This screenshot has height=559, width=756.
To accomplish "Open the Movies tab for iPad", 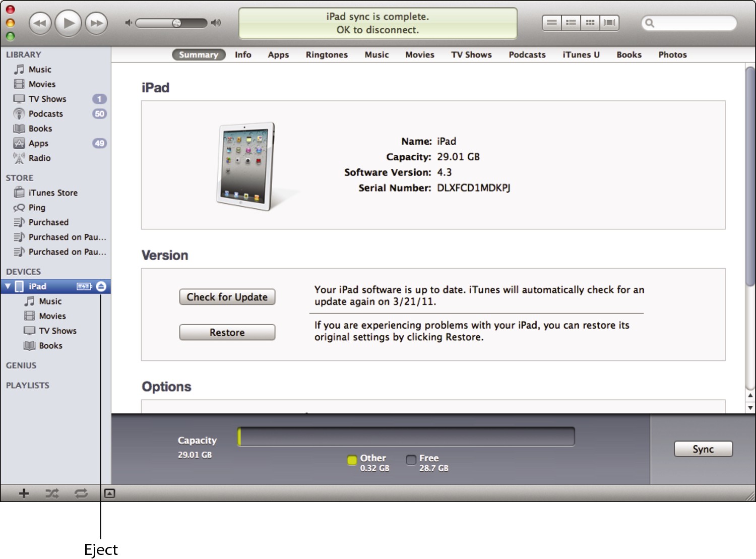I will pos(420,54).
